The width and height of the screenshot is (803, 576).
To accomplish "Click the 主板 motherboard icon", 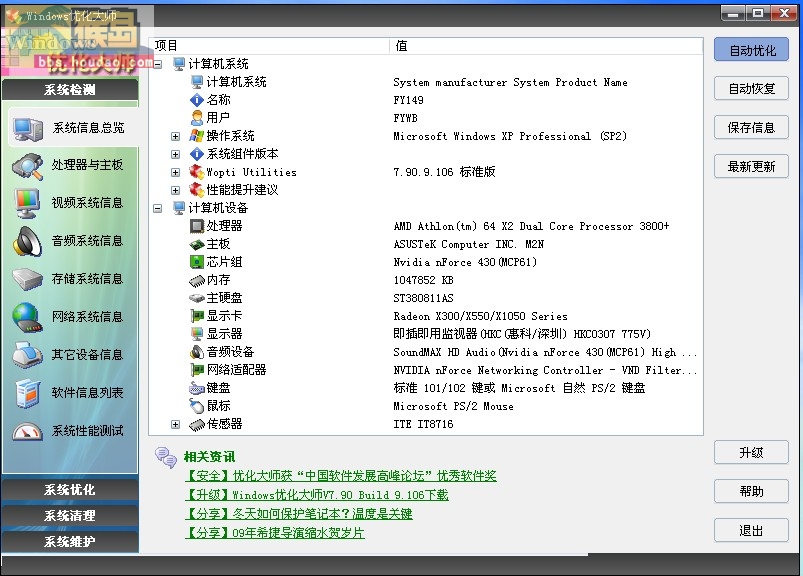I will pos(197,244).
